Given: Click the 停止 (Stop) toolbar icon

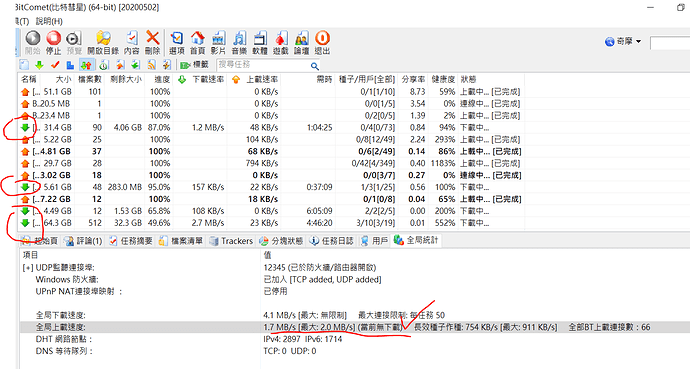Looking at the screenshot, I should [x=53, y=43].
